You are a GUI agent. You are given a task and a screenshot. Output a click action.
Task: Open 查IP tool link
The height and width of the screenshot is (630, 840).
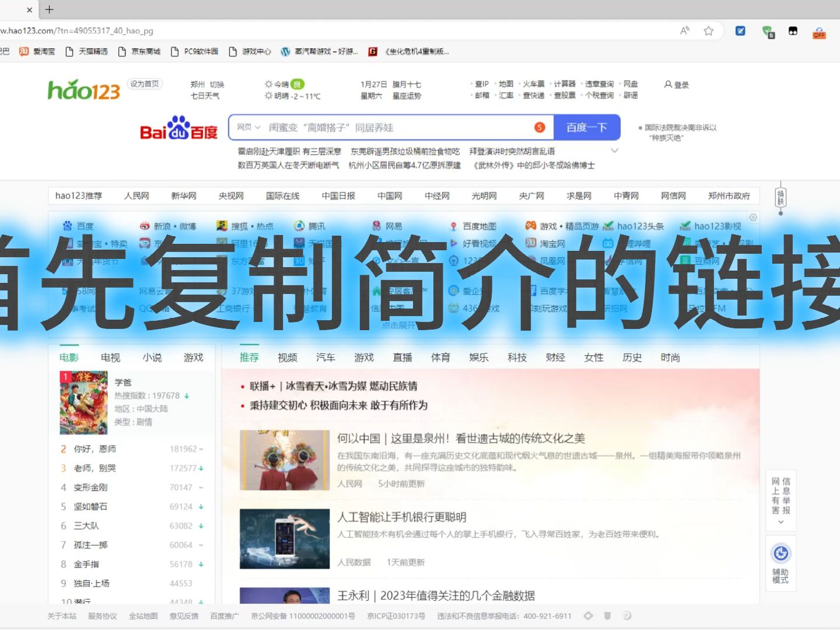[481, 84]
